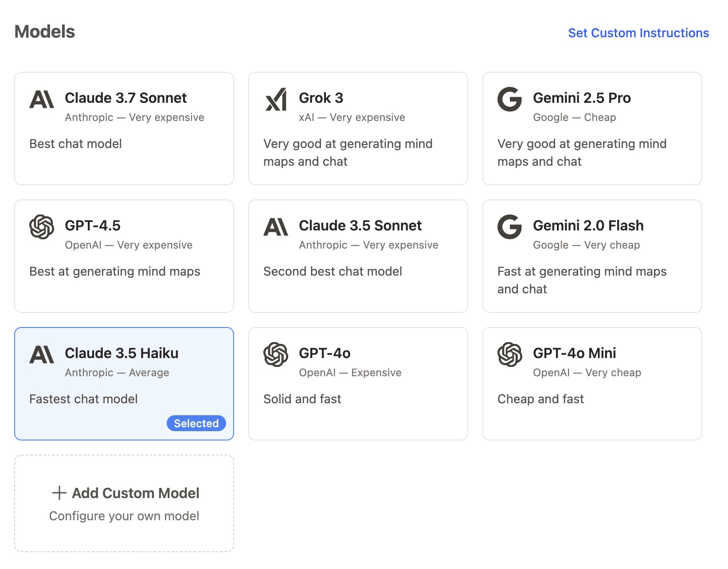Click 'OpenAI — Expensive' subtitle
The image size is (728, 569).
coord(350,373)
